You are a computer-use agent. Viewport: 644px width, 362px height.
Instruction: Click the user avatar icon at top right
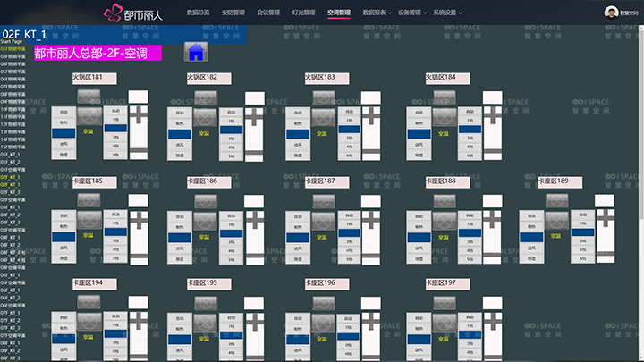click(x=611, y=13)
